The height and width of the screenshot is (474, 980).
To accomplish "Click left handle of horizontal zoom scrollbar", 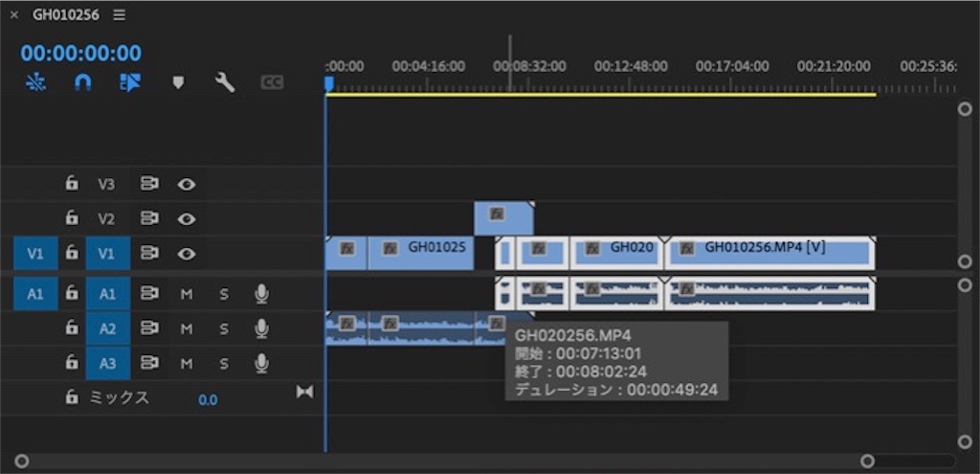I will click(x=22, y=462).
